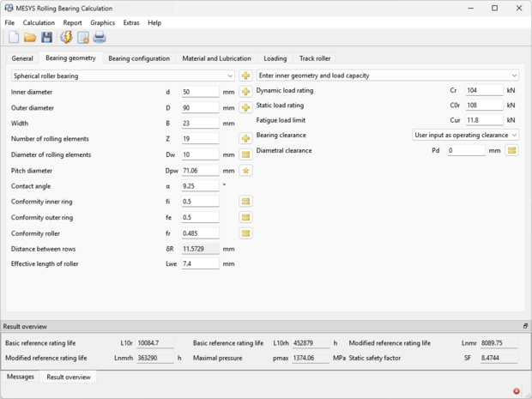Save the calculation with the floppy disk icon
Viewport: 532px width, 399px height.
point(46,37)
